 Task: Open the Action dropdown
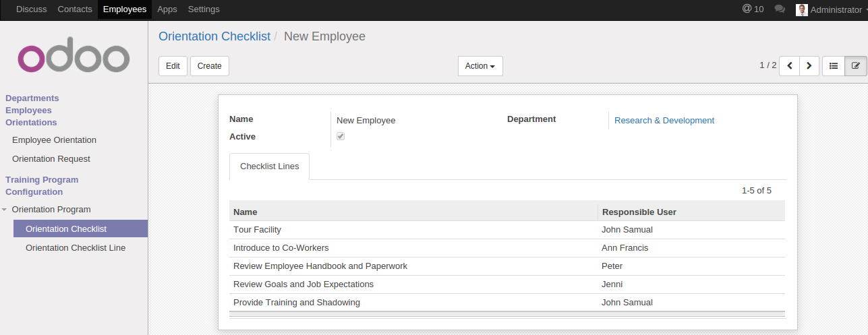coord(480,66)
